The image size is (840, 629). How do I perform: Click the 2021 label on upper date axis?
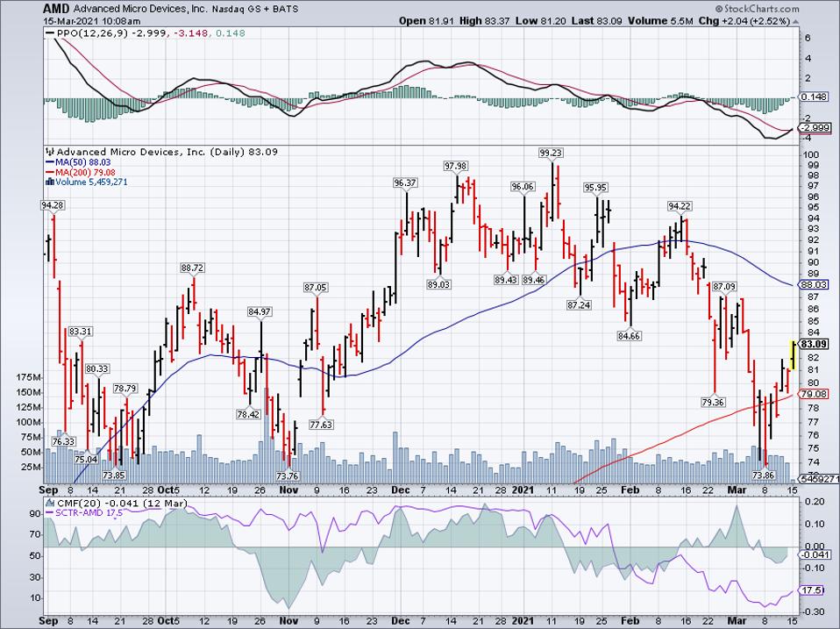coord(523,490)
